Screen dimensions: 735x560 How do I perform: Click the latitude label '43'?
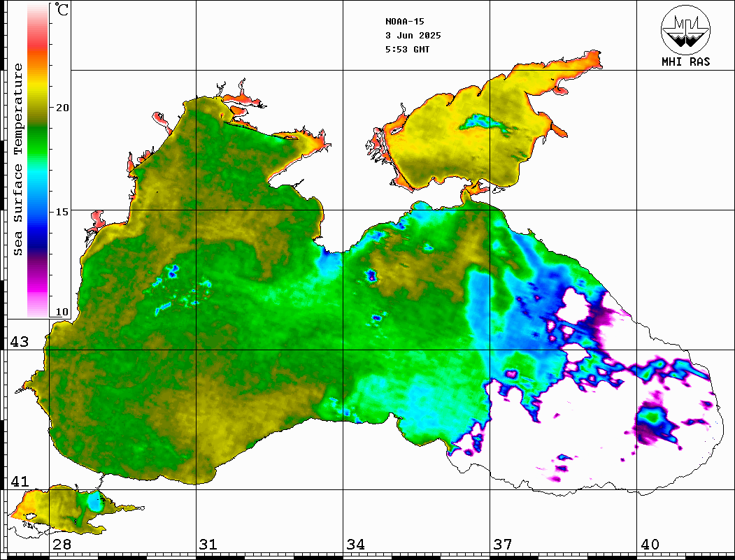[20, 342]
